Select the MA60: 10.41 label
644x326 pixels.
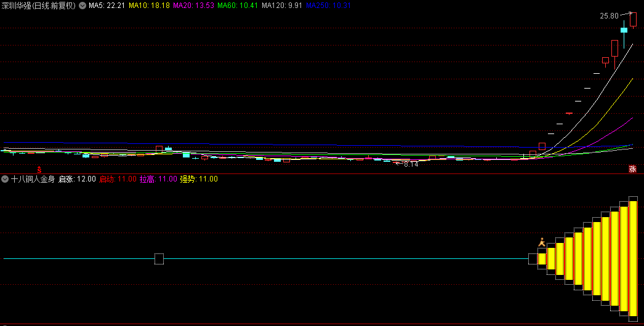pos(238,6)
